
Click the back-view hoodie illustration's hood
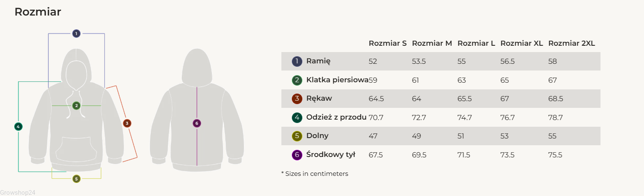point(197,65)
